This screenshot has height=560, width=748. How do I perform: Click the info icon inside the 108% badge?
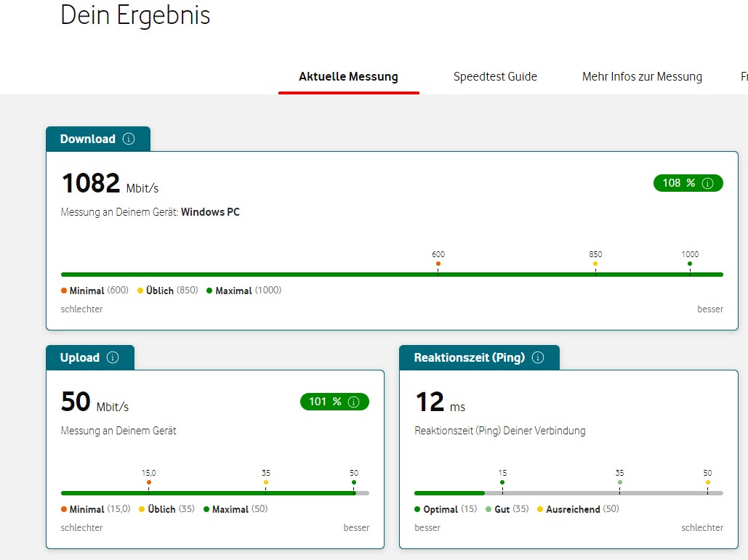pos(709,183)
